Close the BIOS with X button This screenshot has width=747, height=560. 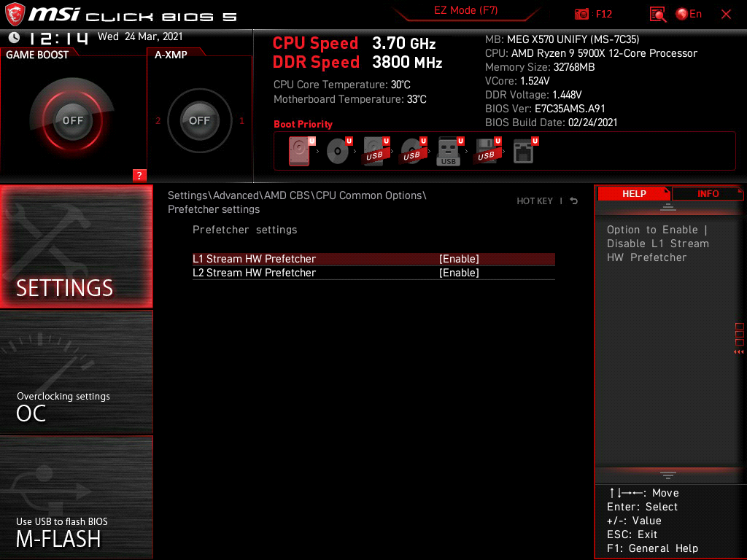726,15
